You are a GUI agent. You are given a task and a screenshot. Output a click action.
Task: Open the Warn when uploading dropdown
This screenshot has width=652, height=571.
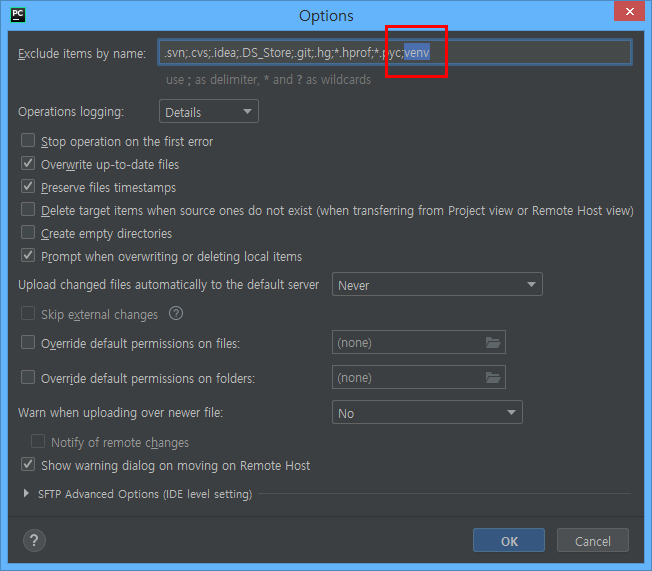[427, 413]
